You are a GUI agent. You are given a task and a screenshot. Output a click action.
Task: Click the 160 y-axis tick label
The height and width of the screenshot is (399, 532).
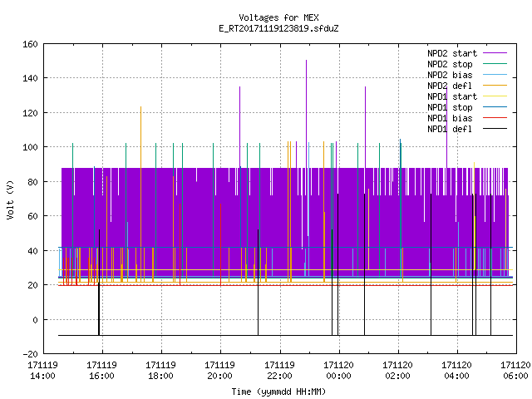tap(30, 44)
